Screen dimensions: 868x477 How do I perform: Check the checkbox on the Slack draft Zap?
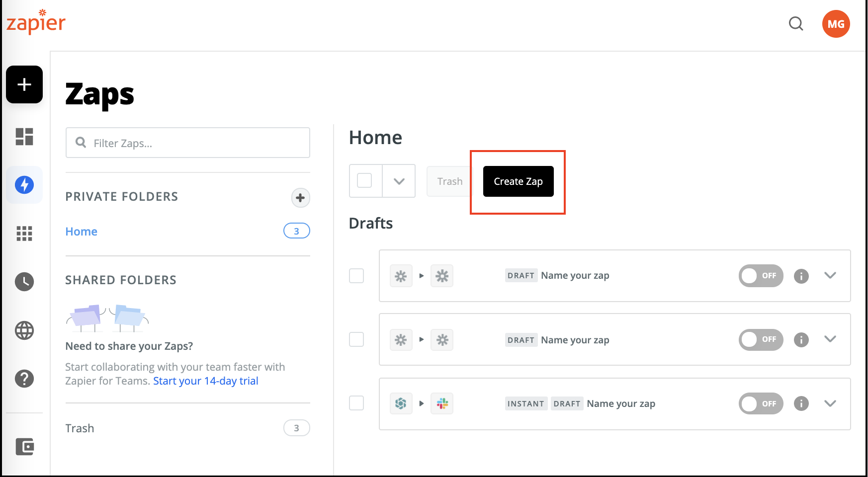pyautogui.click(x=356, y=403)
